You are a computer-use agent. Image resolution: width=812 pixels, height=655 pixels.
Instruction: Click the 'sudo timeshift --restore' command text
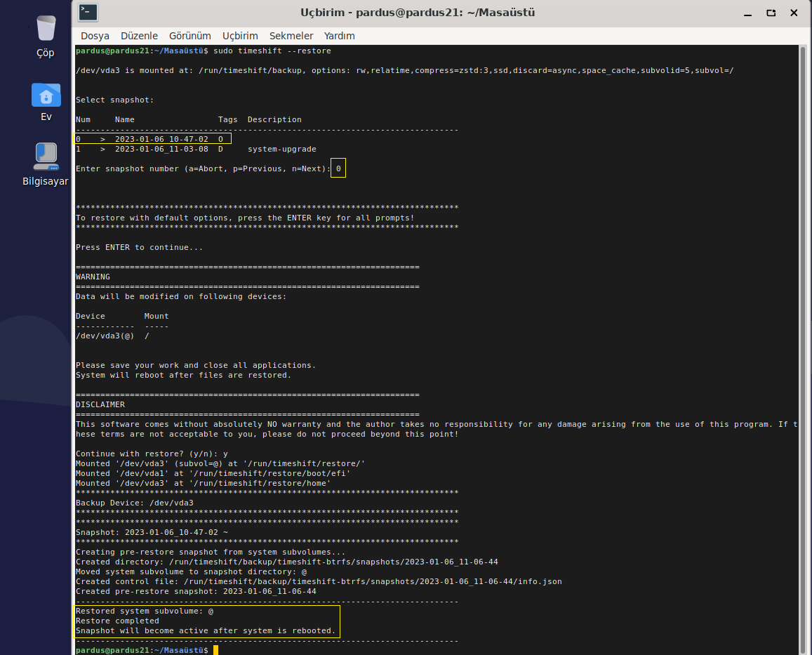tap(272, 51)
